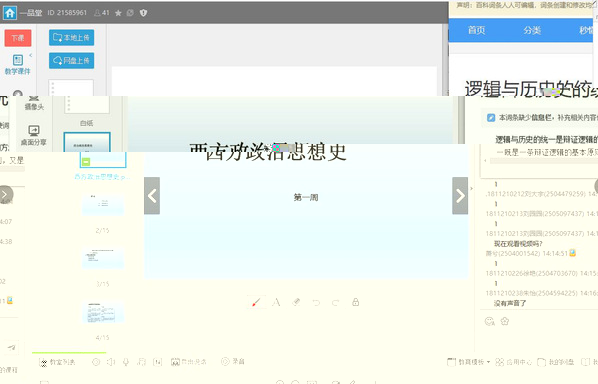Viewport: 598px width, 384px height.
Task: Click the red 下课 end class button
Action: [x=18, y=38]
